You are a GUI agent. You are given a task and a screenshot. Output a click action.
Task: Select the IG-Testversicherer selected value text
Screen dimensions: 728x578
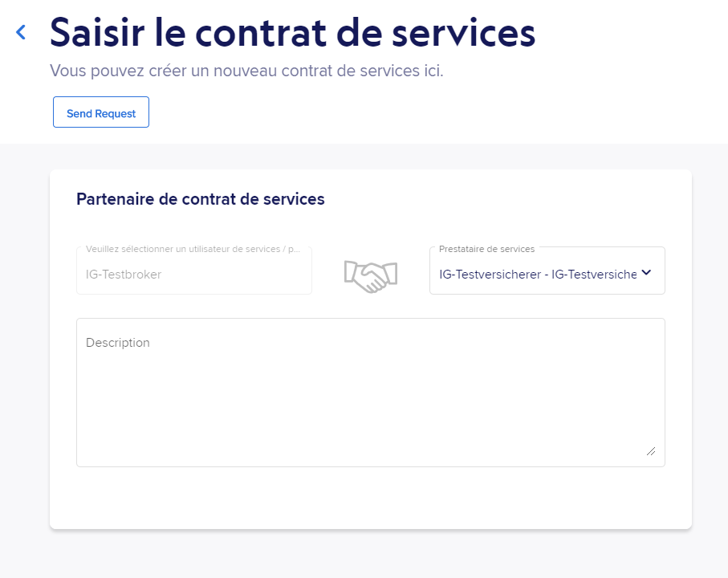[538, 275]
